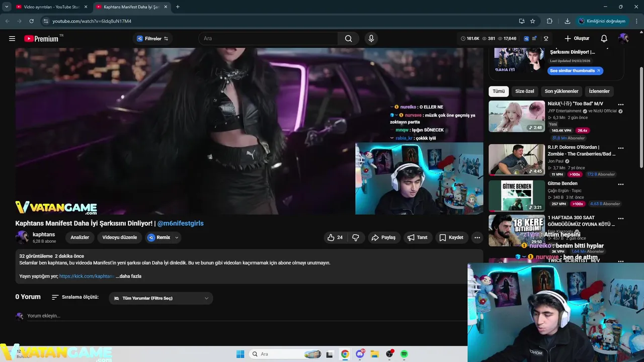Bookmark this page with star icon

(x=533, y=21)
